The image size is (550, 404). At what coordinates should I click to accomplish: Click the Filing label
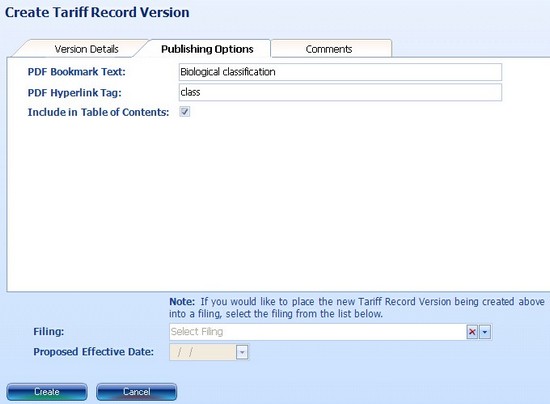coord(49,331)
